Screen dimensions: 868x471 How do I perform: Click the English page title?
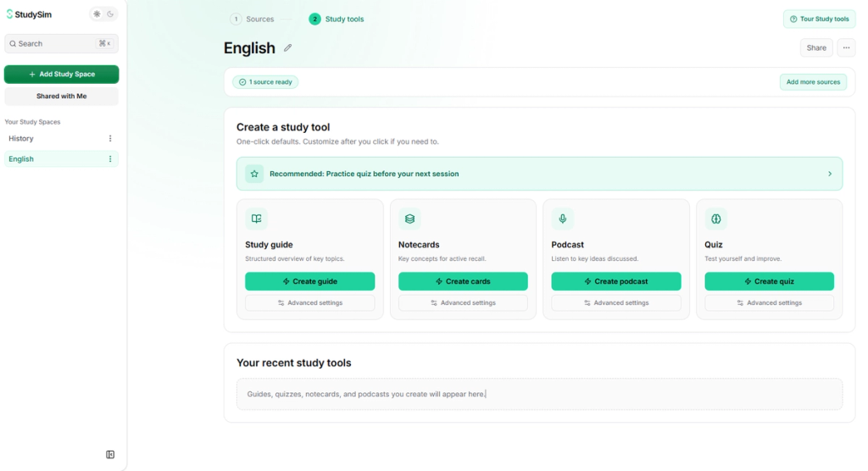(250, 48)
